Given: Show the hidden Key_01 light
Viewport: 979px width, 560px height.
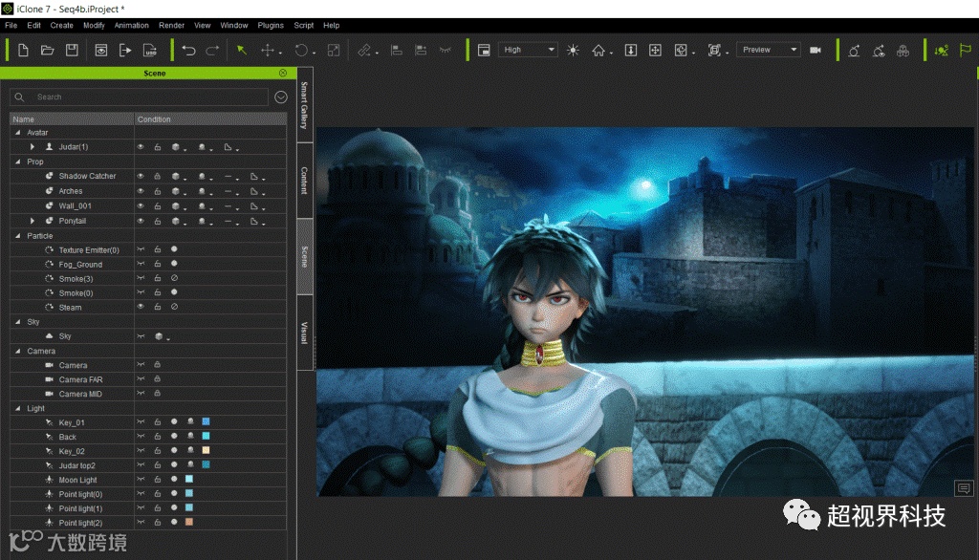Looking at the screenshot, I should pos(141,422).
